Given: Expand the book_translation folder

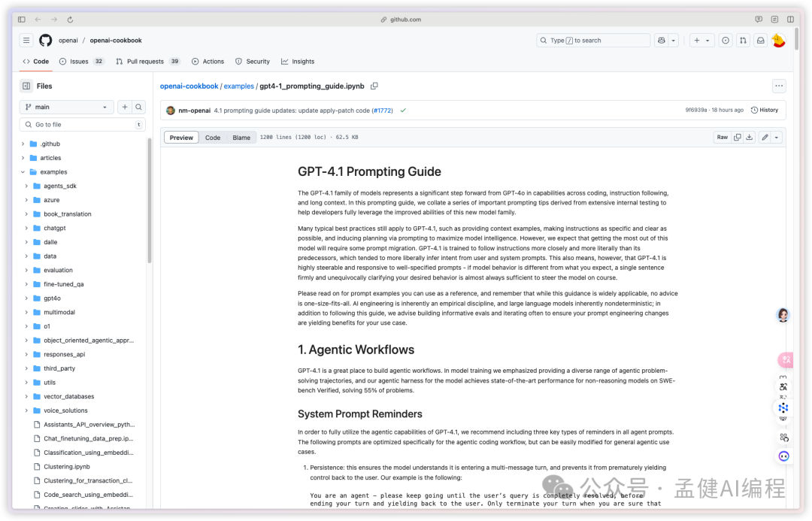Looking at the screenshot, I should (x=26, y=214).
